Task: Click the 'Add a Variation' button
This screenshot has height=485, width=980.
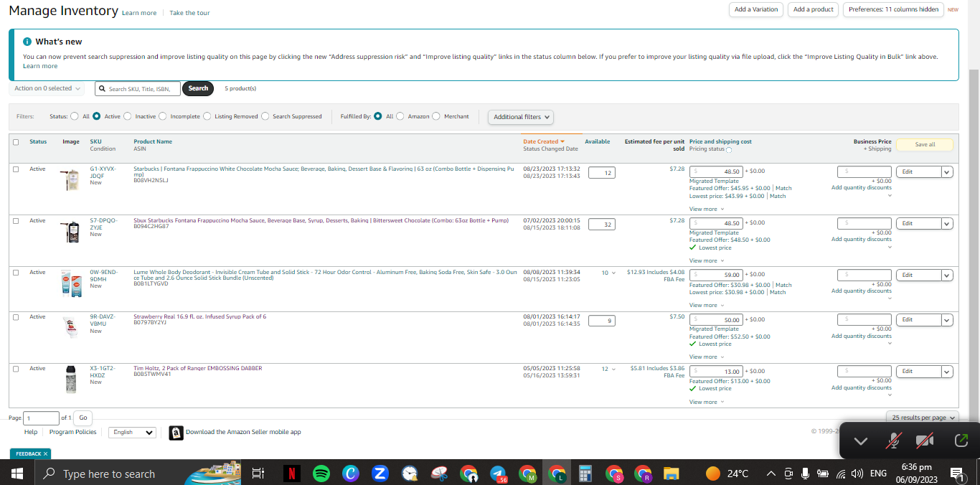Action: (x=755, y=9)
